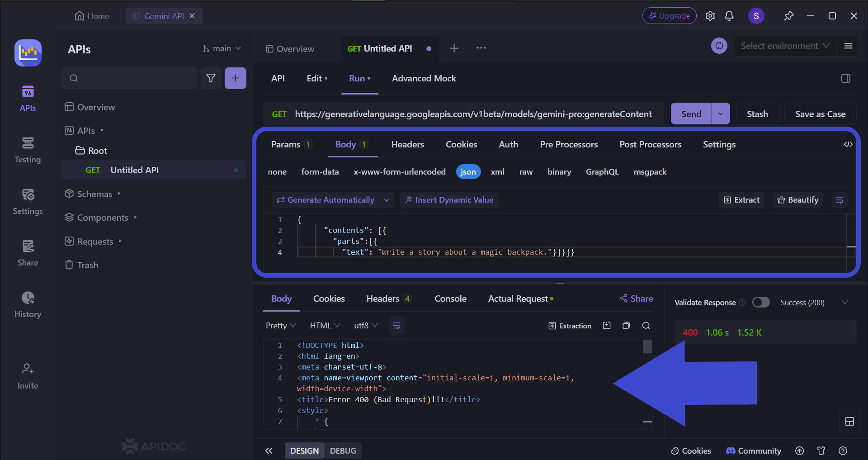Viewport: 868px width, 460px height.
Task: Select the Testing module in the sidebar
Action: pyautogui.click(x=28, y=151)
